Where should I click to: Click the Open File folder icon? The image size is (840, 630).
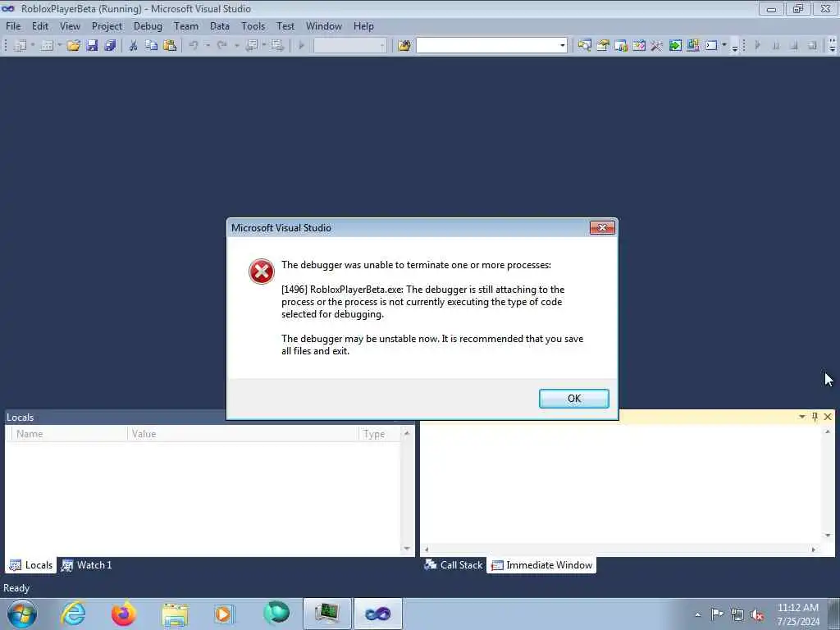point(73,46)
